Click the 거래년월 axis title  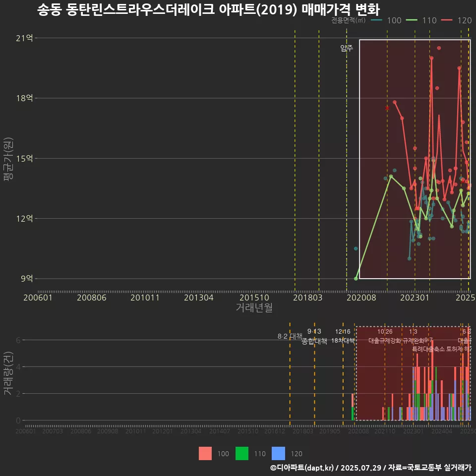pyautogui.click(x=254, y=308)
